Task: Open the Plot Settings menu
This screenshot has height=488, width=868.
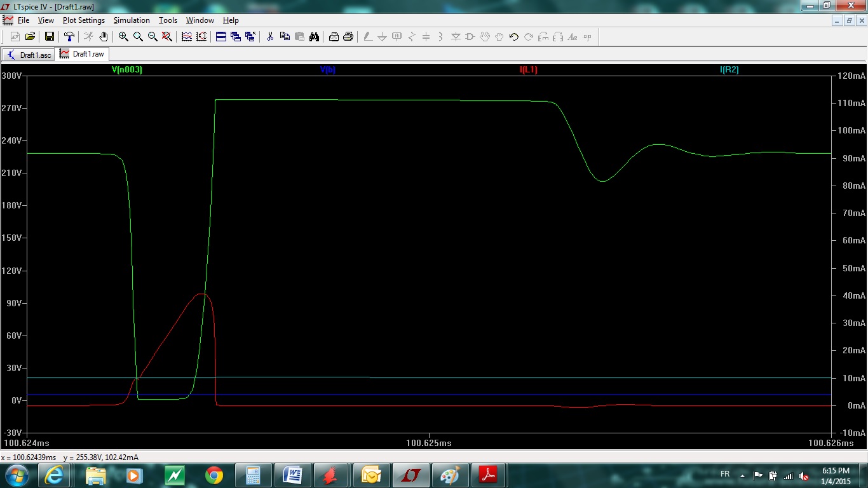Action: [84, 20]
